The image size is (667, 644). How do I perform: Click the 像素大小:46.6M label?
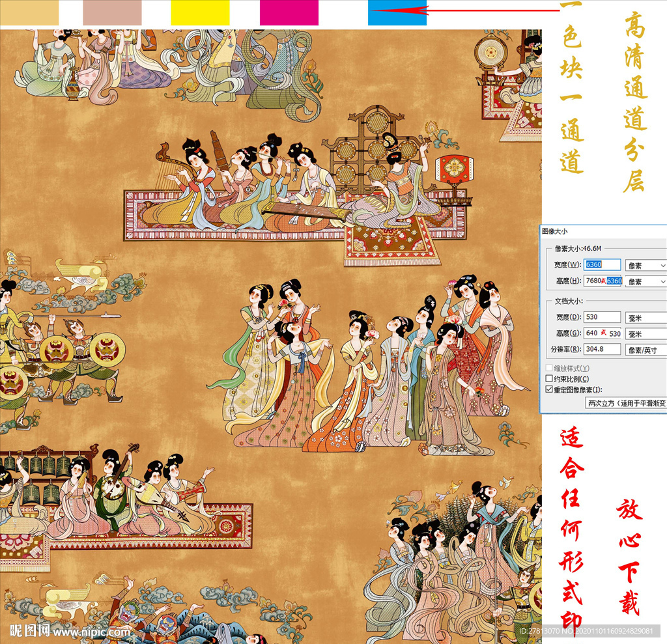pyautogui.click(x=578, y=248)
